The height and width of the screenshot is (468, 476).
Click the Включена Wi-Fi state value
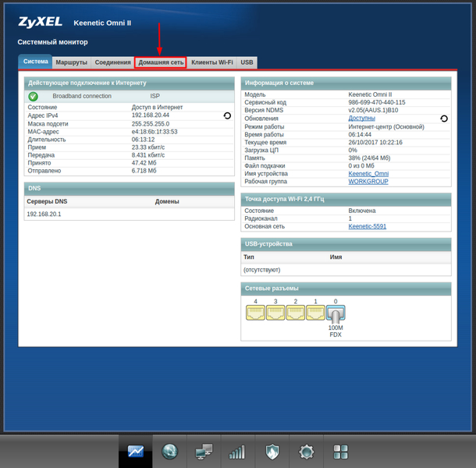click(x=362, y=211)
